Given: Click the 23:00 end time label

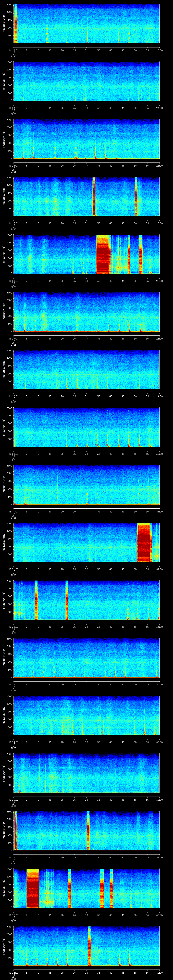Looking at the screenshot, I should tap(159, 50).
